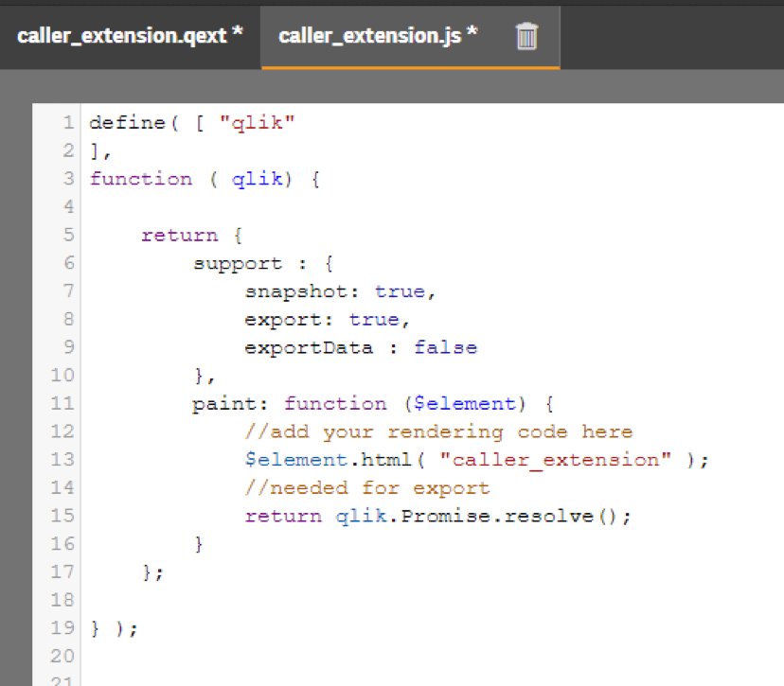Click the 'function ( qlik) {' line
Screen dimensions: 784x686
pyautogui.click(x=205, y=179)
